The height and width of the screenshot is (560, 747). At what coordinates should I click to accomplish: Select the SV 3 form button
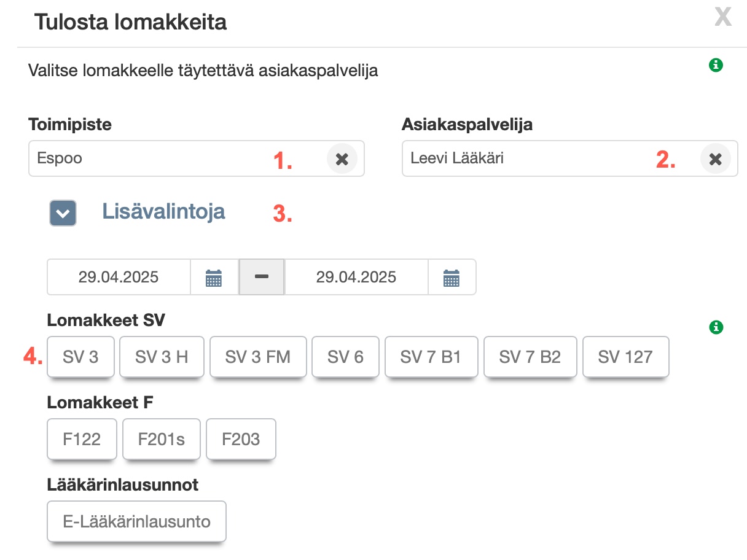point(80,357)
